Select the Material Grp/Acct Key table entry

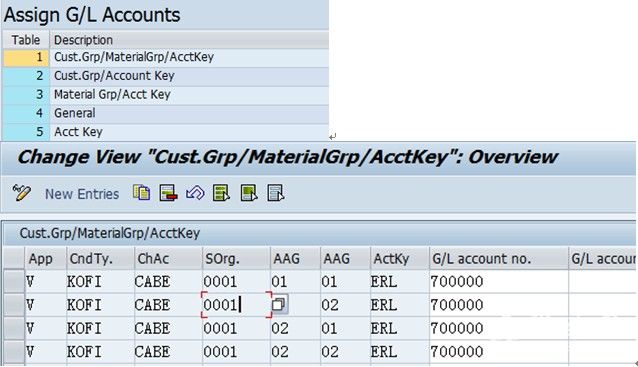(189, 95)
